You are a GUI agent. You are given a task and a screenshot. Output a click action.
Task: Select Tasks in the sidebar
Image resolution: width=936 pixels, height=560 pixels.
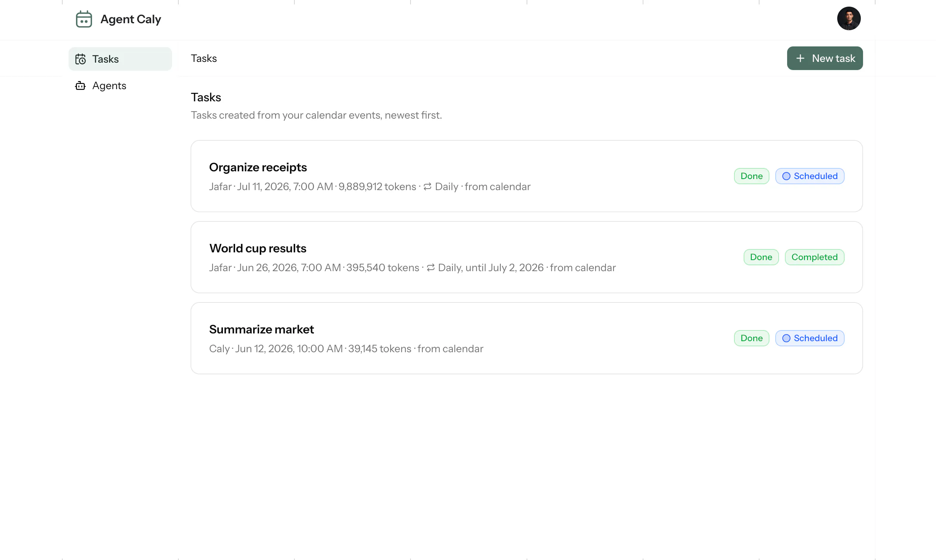coord(120,59)
